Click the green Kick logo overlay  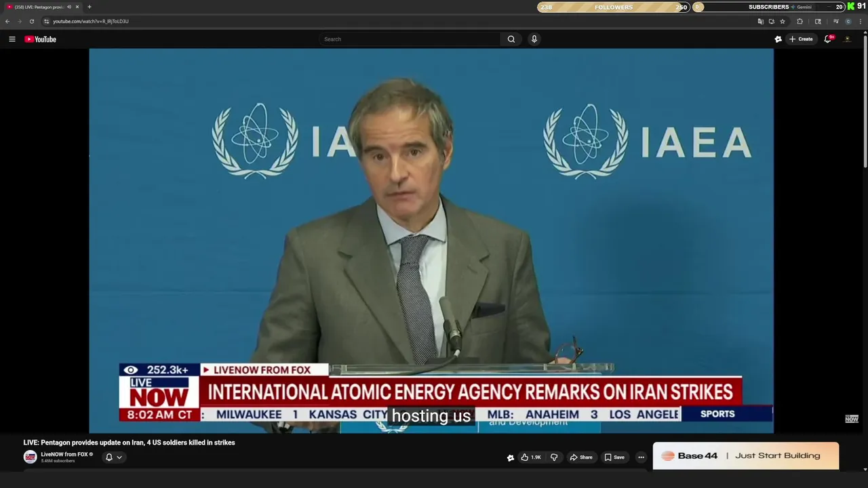coord(851,6)
